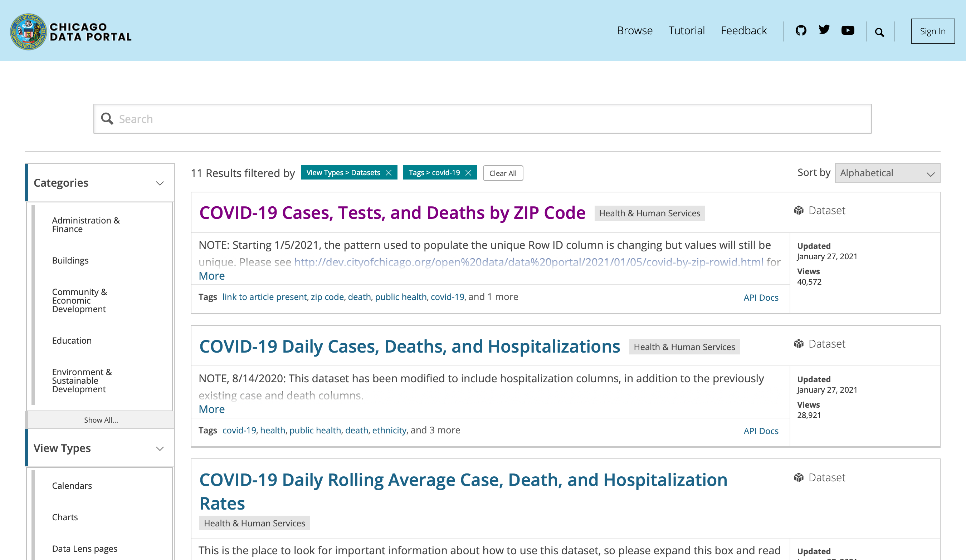Click the '40,572' views value

(809, 282)
